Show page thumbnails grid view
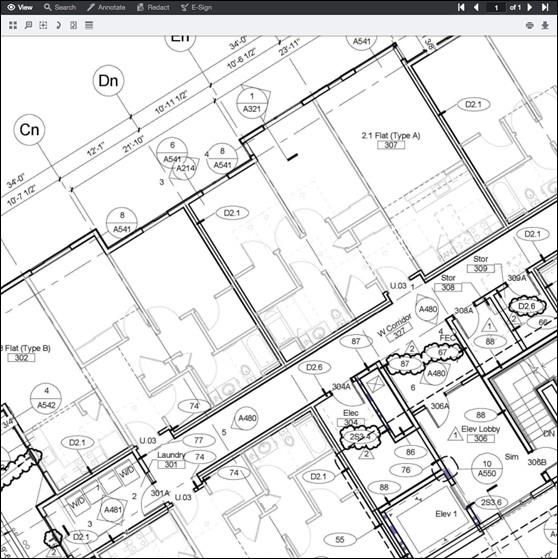The height and width of the screenshot is (559, 558). coord(13,25)
